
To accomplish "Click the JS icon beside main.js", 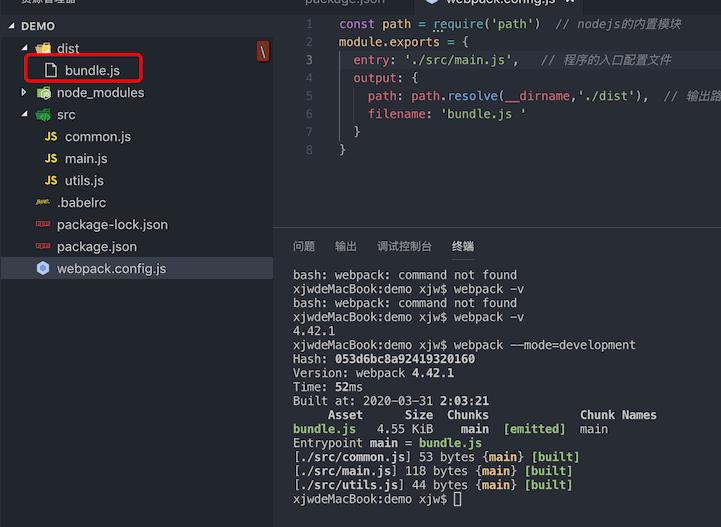I will click(51, 159).
